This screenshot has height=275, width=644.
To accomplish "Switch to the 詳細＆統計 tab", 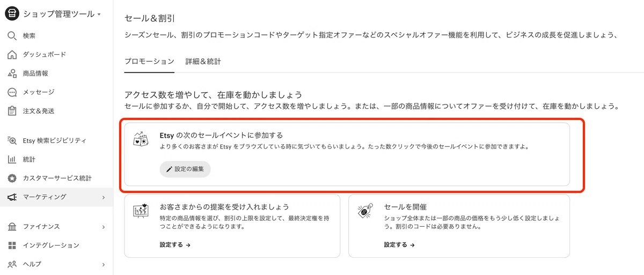I will pos(203,62).
